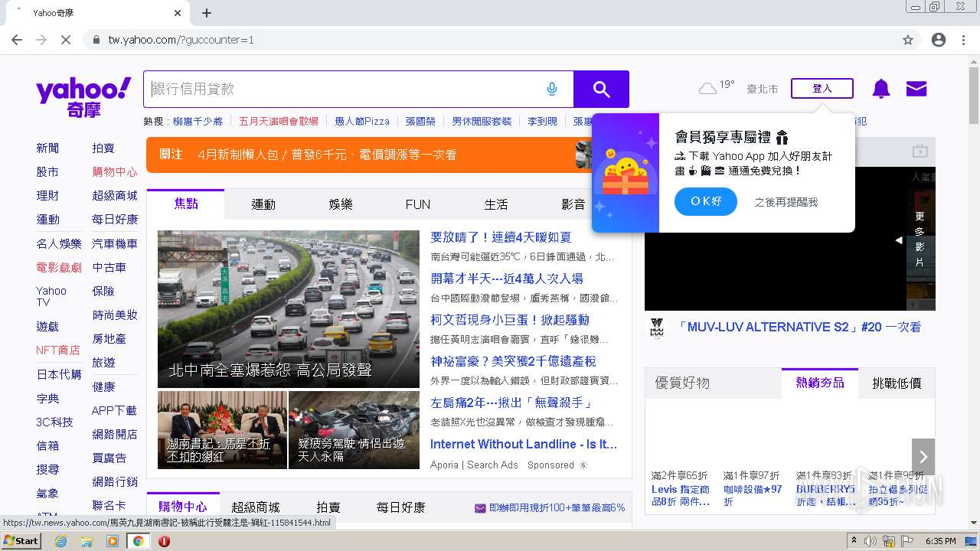Show hidden tray icons arrow
Screen dimensions: 980x551
[854, 541]
